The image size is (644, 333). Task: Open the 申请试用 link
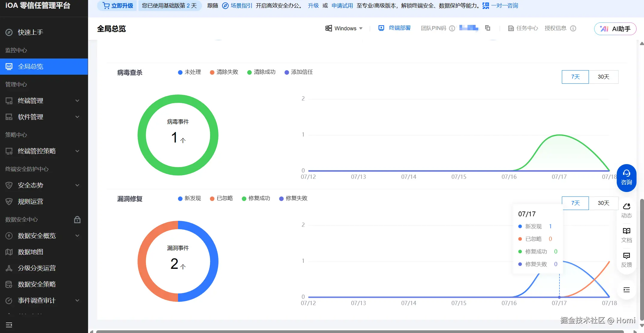pos(342,6)
